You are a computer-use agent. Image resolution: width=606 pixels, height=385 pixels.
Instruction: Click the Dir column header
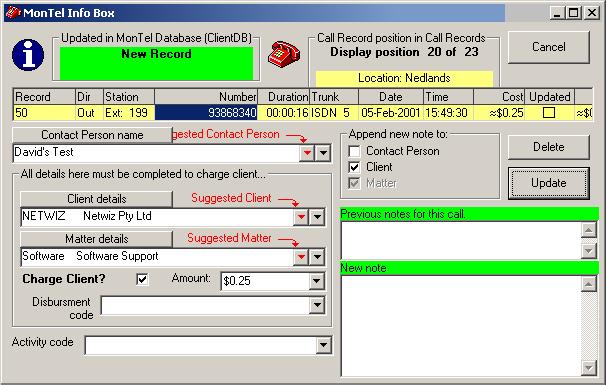click(x=89, y=97)
